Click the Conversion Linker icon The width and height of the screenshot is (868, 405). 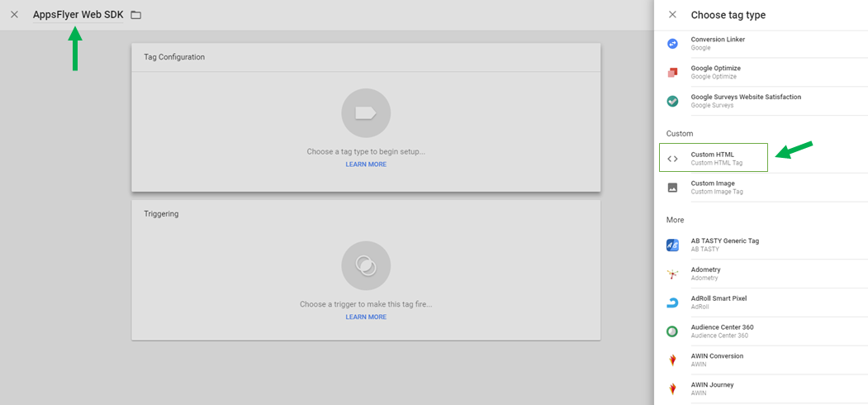pos(672,44)
